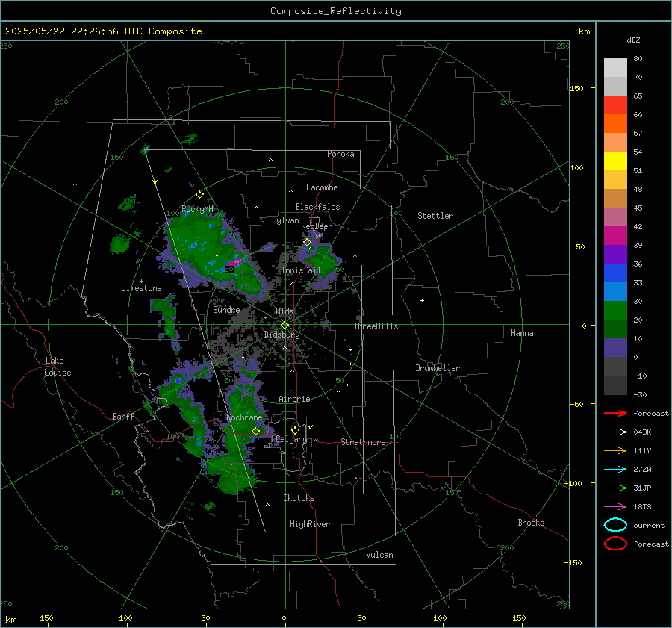This screenshot has height=628, width=672.
Task: Click the Innisfail city label
Action: pos(301,270)
